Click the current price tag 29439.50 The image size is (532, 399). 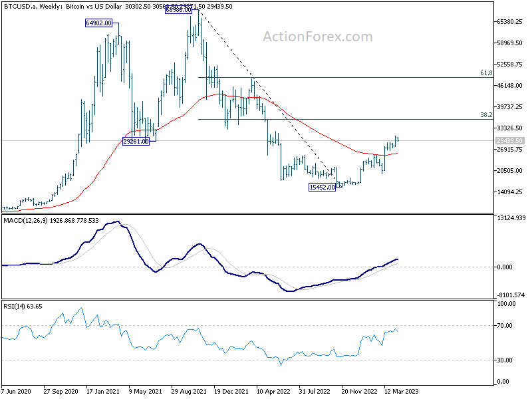click(x=509, y=141)
